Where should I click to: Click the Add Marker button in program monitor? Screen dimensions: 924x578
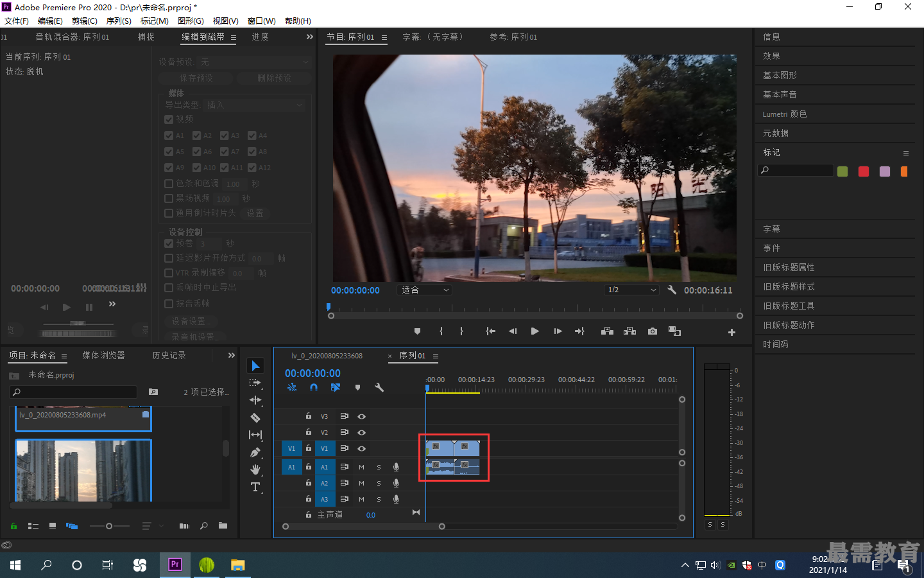point(417,331)
